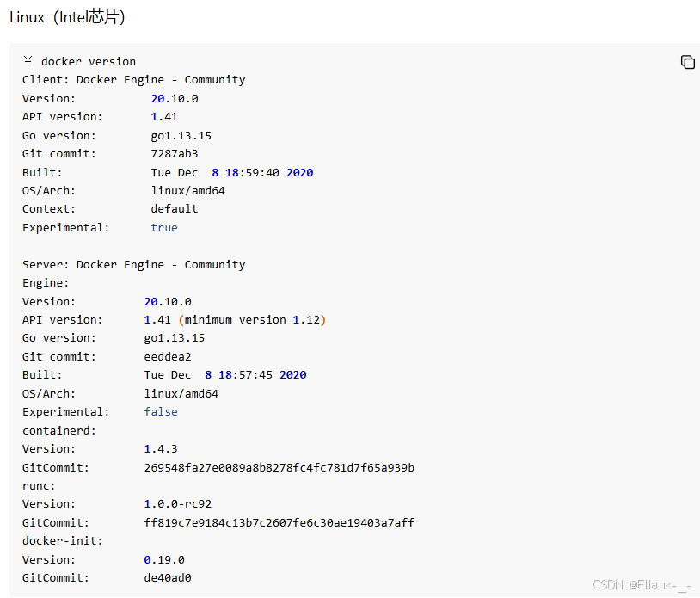Click the 'runc:' label
Screen dimensions: 700x598
tap(39, 486)
